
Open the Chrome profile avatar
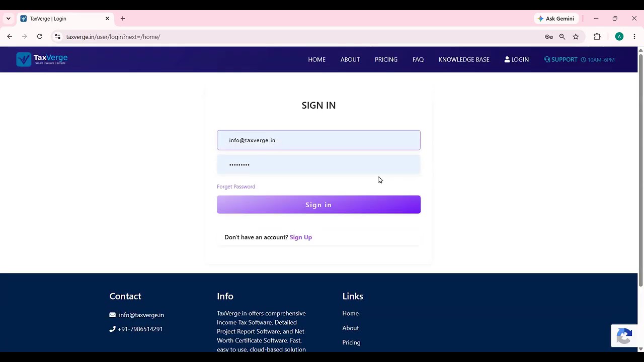coord(619,37)
